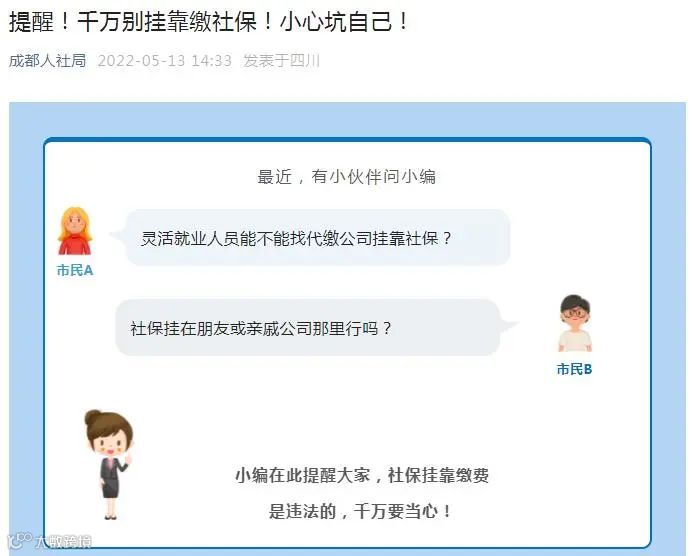Click the publish date 2022-05-13 14:33
This screenshot has height=556, width=692.
click(165, 60)
